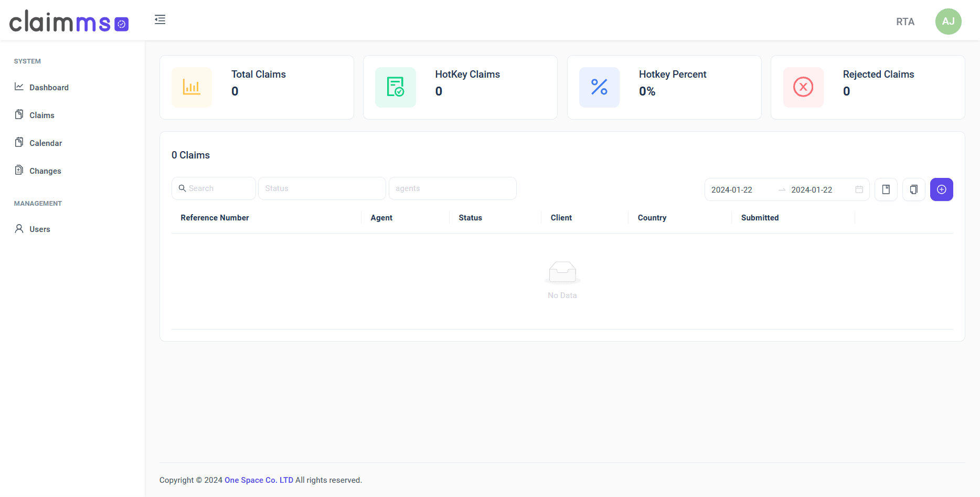This screenshot has width=980, height=497.
Task: Click RTA in the top header
Action: pos(905,22)
